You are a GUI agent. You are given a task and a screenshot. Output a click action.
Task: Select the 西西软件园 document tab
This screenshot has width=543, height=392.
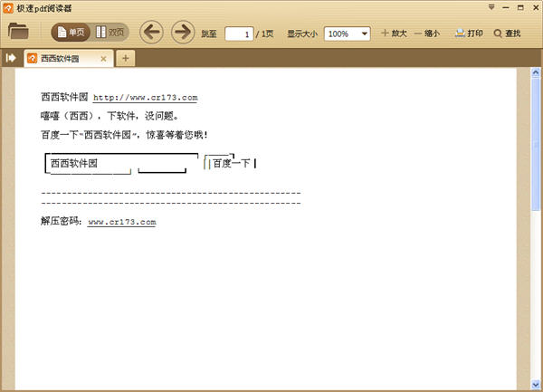[69, 59]
